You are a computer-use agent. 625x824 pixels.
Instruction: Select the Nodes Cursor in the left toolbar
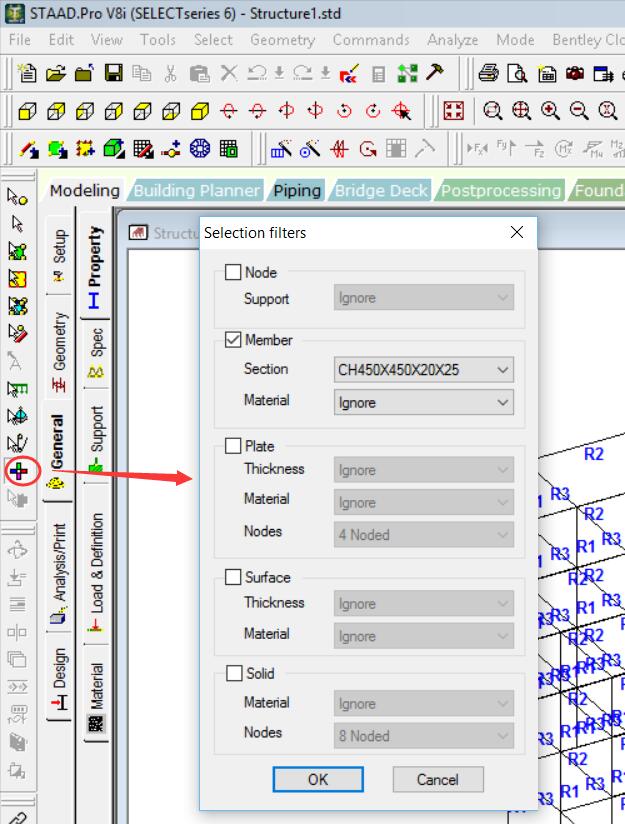point(17,197)
